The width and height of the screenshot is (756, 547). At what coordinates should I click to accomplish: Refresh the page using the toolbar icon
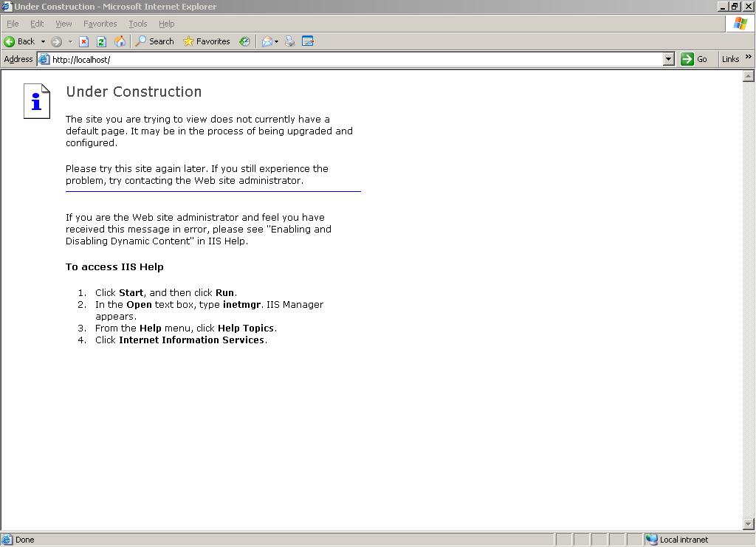click(x=100, y=41)
